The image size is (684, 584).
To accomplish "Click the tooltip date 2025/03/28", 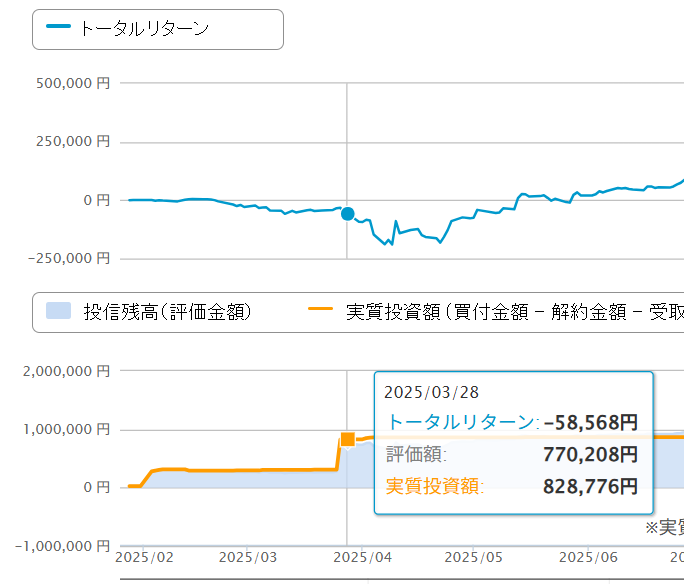I will coord(425,393).
